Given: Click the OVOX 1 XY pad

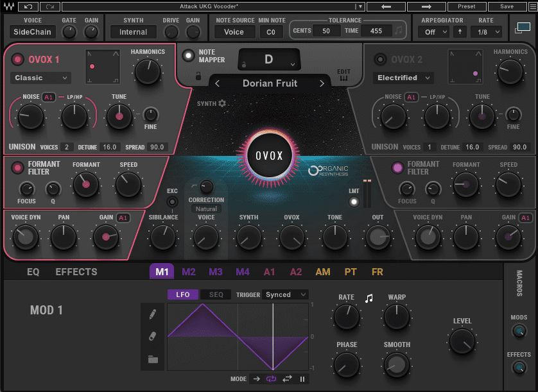Looking at the screenshot, I should point(103,67).
